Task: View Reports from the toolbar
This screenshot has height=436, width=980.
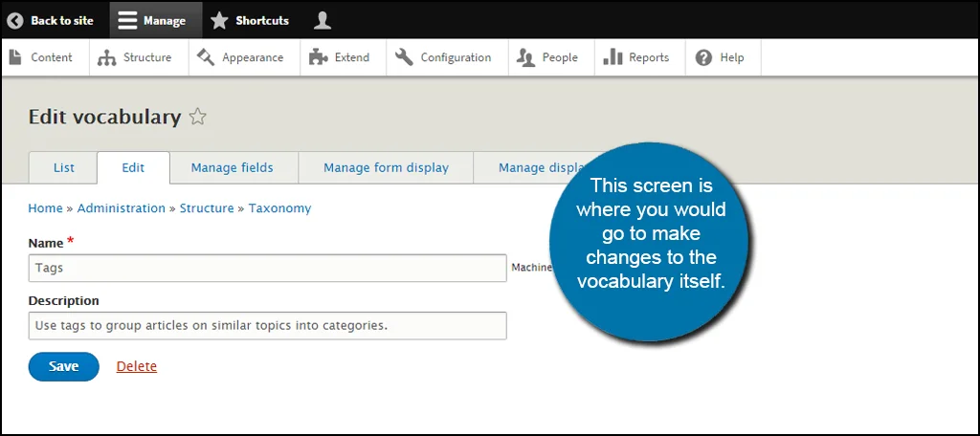Action: (636, 57)
